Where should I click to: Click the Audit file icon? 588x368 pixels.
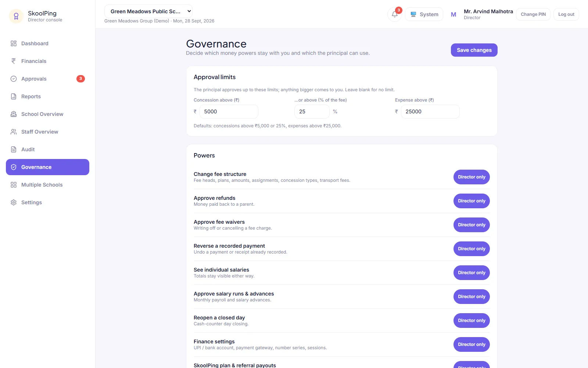14,149
